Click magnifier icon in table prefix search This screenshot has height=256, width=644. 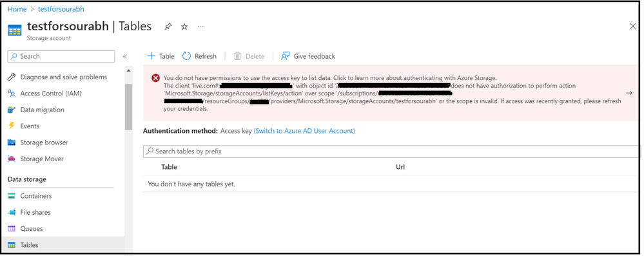150,152
